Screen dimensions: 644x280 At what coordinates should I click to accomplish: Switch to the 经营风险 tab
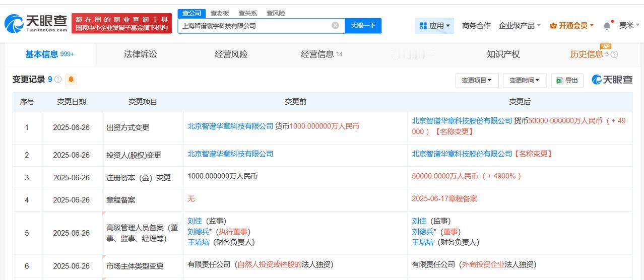pyautogui.click(x=231, y=54)
